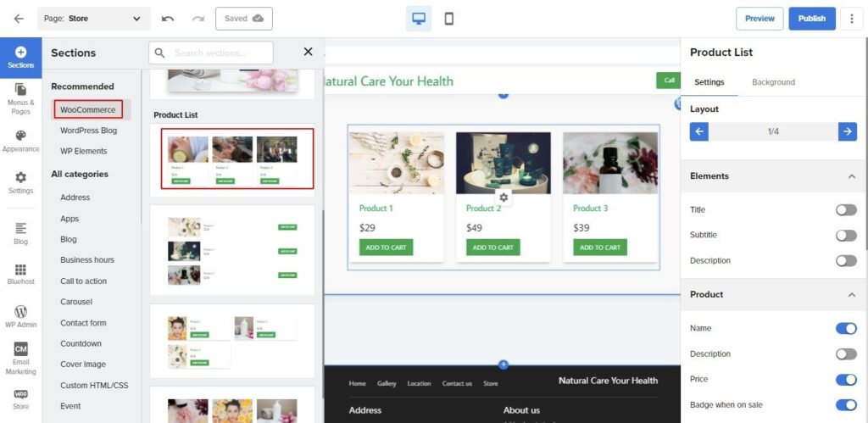
Task: Go to next layout with right arrow
Action: (848, 131)
